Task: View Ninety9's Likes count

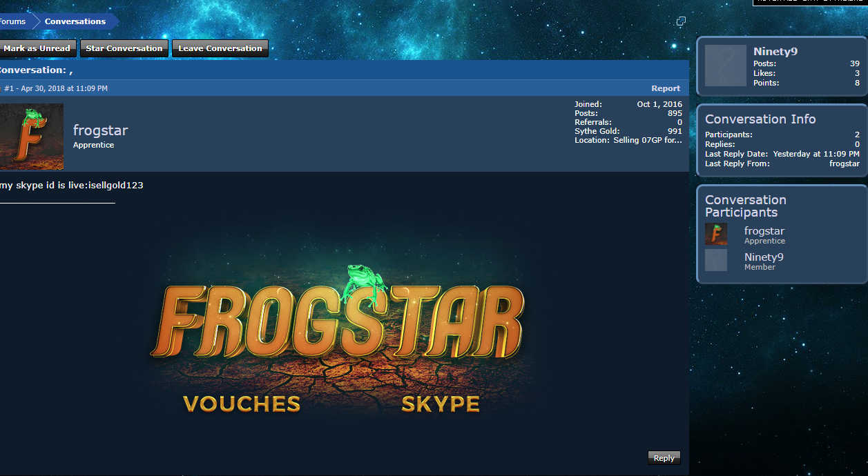Action: pyautogui.click(x=857, y=73)
